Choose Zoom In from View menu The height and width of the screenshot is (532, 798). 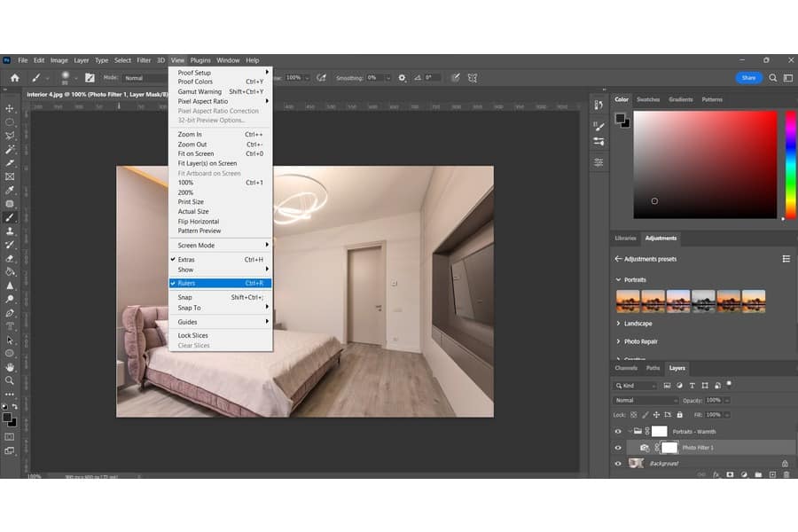point(221,135)
